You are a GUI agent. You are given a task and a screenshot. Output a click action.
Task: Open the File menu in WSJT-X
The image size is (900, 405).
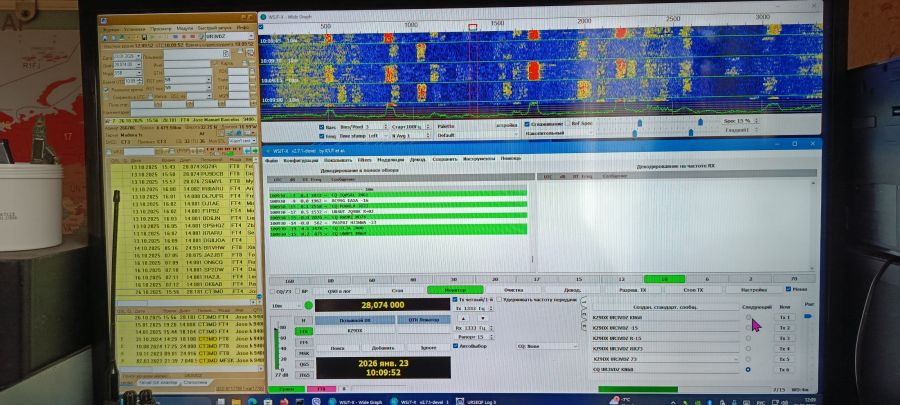pos(270,159)
